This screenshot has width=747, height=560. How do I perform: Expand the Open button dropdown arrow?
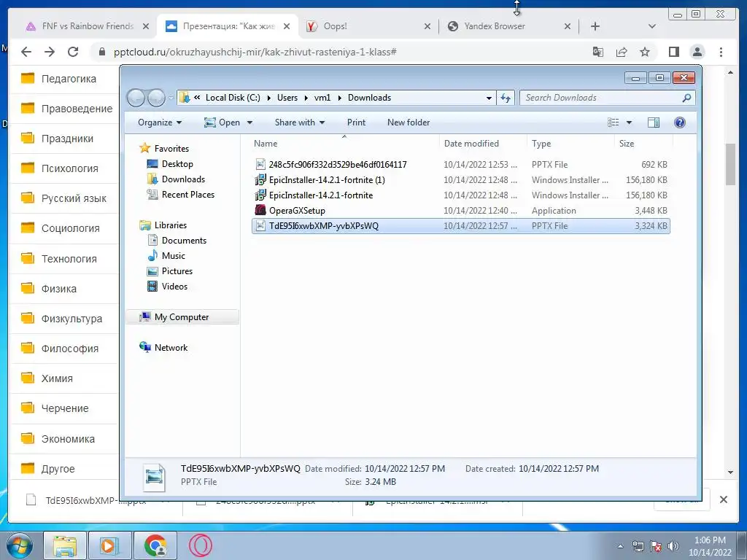pos(249,122)
